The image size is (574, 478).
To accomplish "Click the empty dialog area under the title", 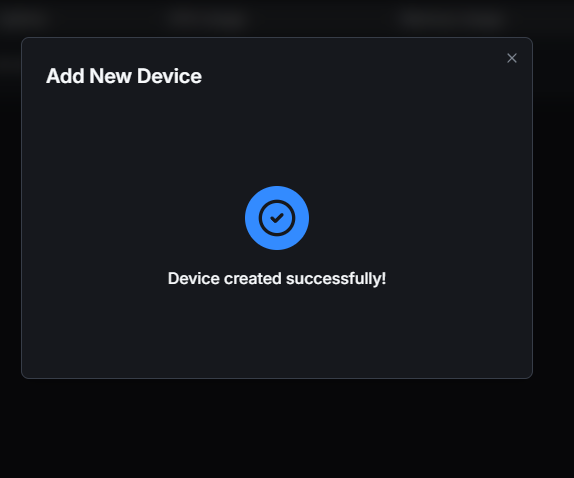I will point(277,135).
